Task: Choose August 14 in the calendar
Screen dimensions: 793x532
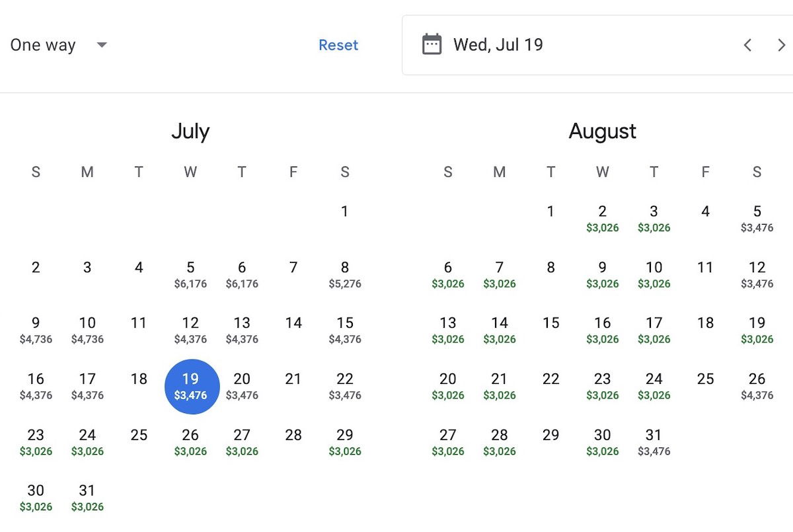Action: tap(500, 330)
